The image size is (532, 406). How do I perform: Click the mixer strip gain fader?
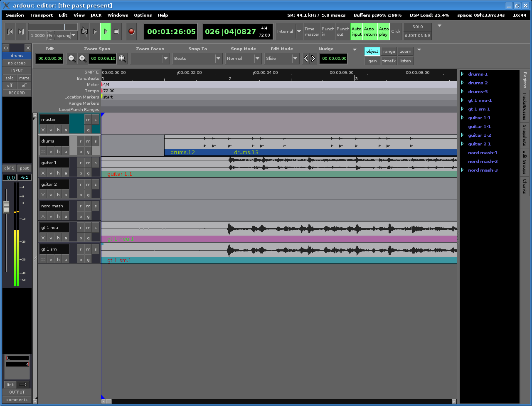click(6, 207)
